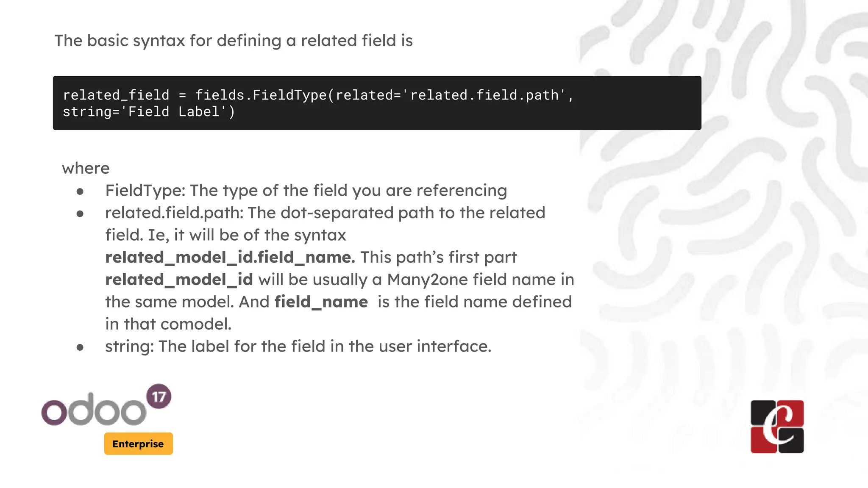The width and height of the screenshot is (868, 488).
Task: Click the FieldType bullet point
Action: (x=306, y=191)
